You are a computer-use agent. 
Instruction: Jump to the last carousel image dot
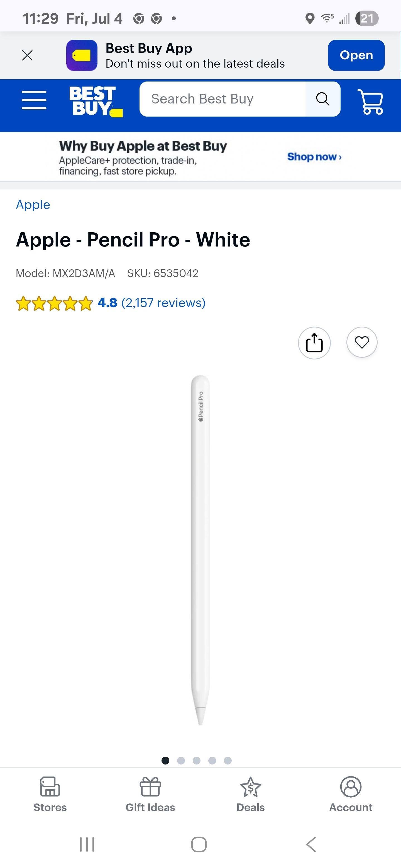click(228, 761)
